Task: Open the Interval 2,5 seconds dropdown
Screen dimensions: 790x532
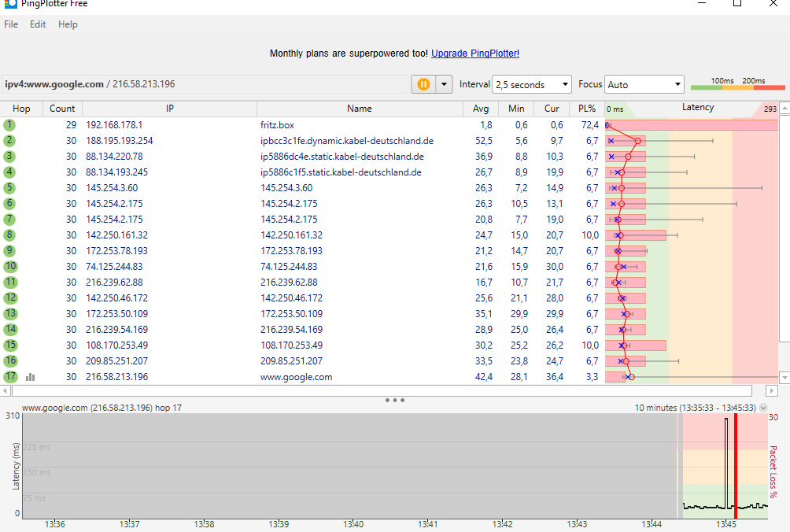Action: pos(532,85)
